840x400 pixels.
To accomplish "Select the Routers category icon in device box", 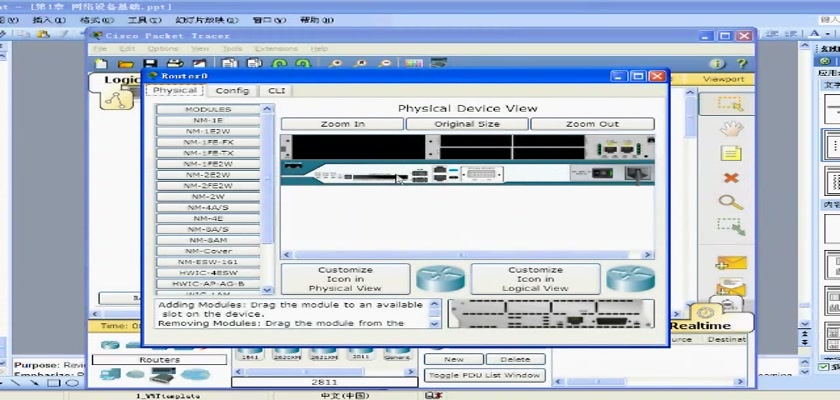I will point(110,344).
